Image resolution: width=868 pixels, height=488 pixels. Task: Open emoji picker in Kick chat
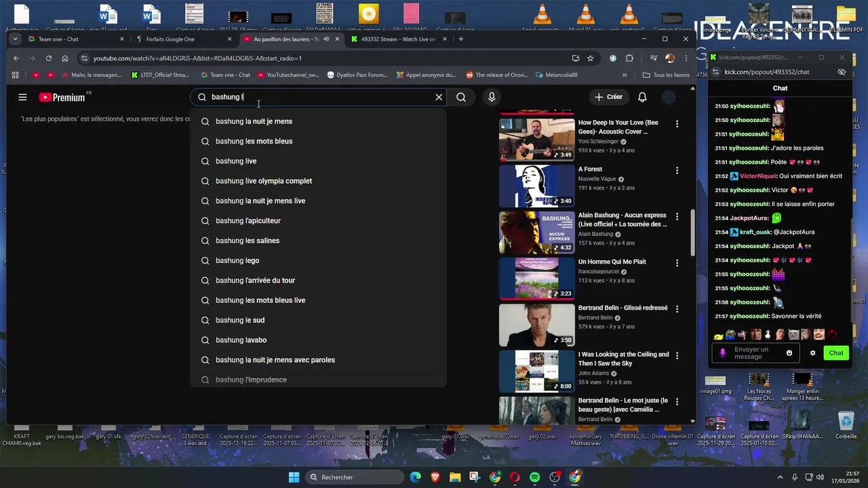click(789, 353)
